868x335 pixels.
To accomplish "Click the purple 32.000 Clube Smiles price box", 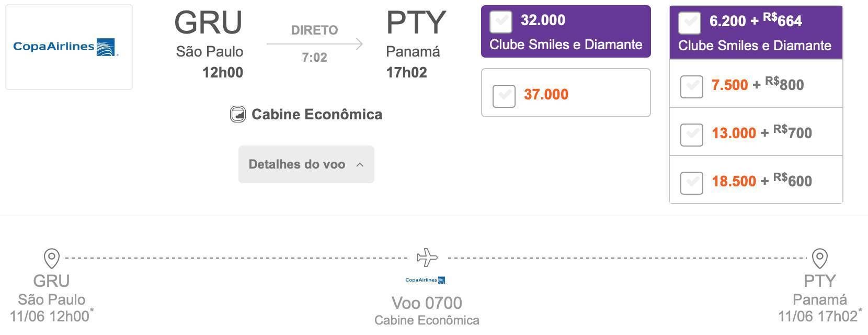I will tap(566, 31).
